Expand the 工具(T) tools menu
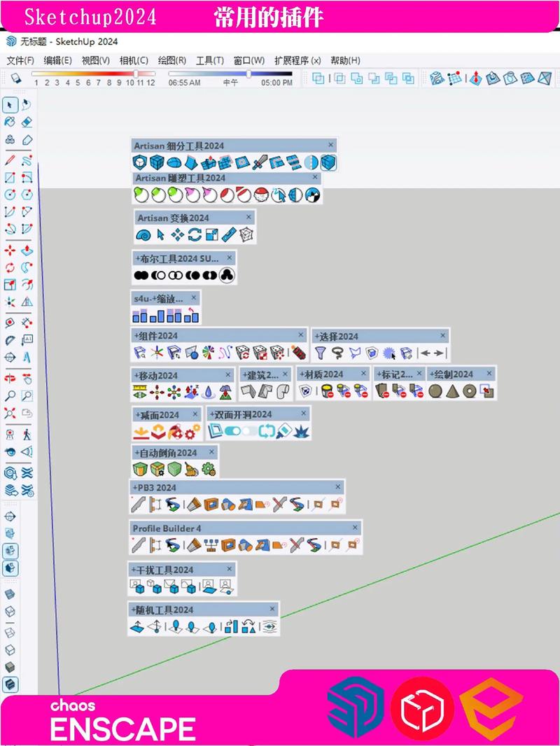This screenshot has height=746, width=560. (x=209, y=61)
